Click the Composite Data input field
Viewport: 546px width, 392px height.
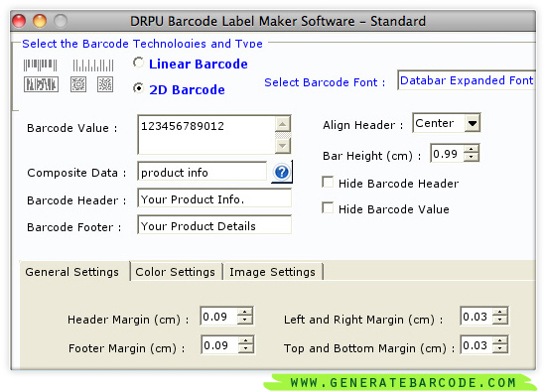coord(202,172)
